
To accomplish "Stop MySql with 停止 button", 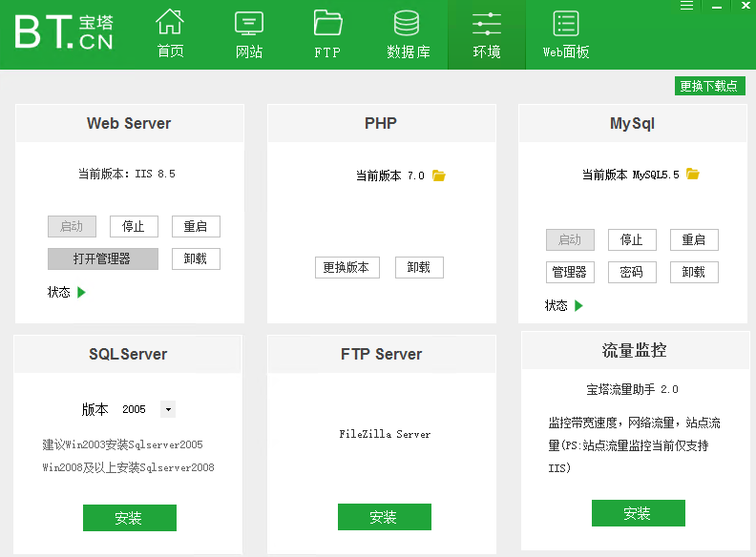I will tap(632, 240).
